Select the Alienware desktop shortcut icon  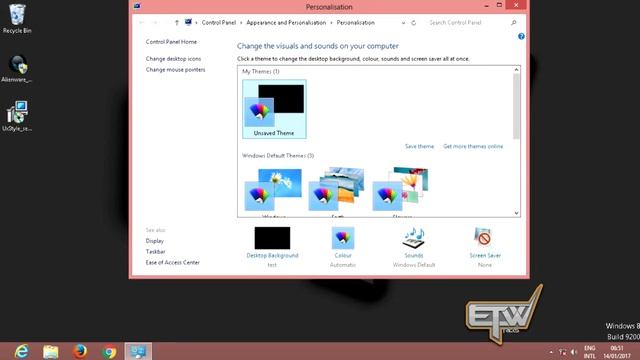pos(17,68)
